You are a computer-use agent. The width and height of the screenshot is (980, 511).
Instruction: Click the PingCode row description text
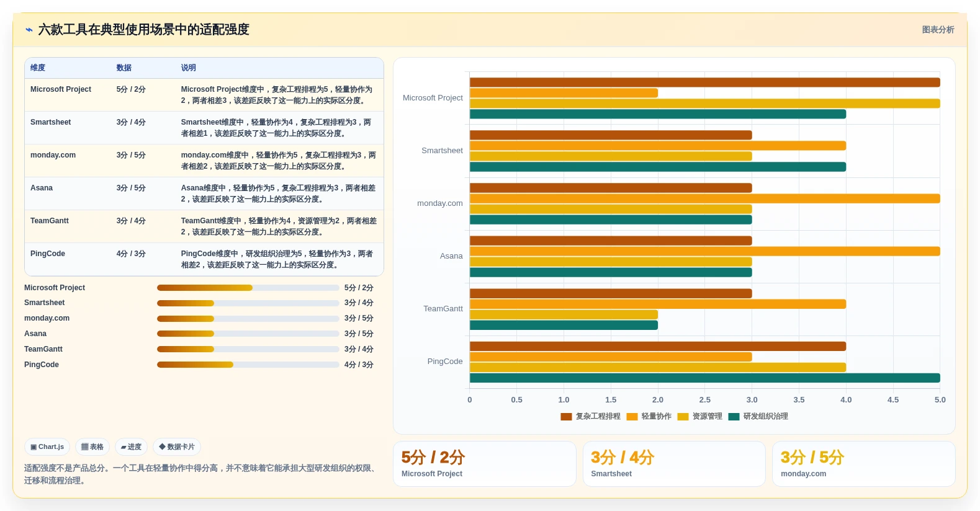coord(277,259)
